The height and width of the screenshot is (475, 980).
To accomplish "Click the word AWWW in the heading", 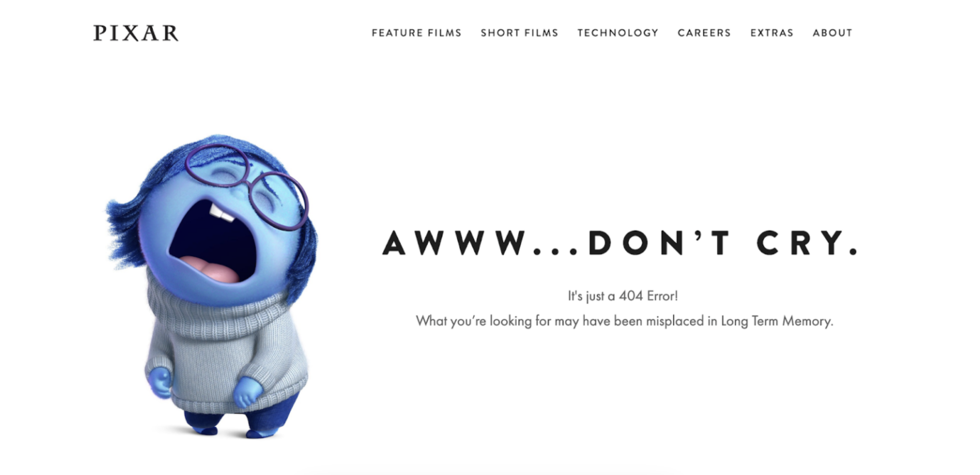I will tap(454, 242).
